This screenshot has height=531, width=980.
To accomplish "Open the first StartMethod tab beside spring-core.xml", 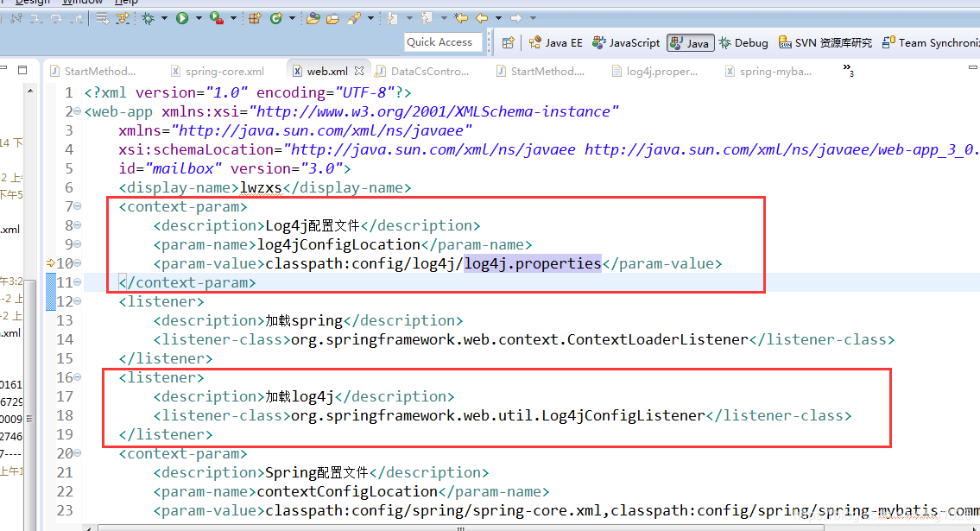I will pyautogui.click(x=92, y=71).
